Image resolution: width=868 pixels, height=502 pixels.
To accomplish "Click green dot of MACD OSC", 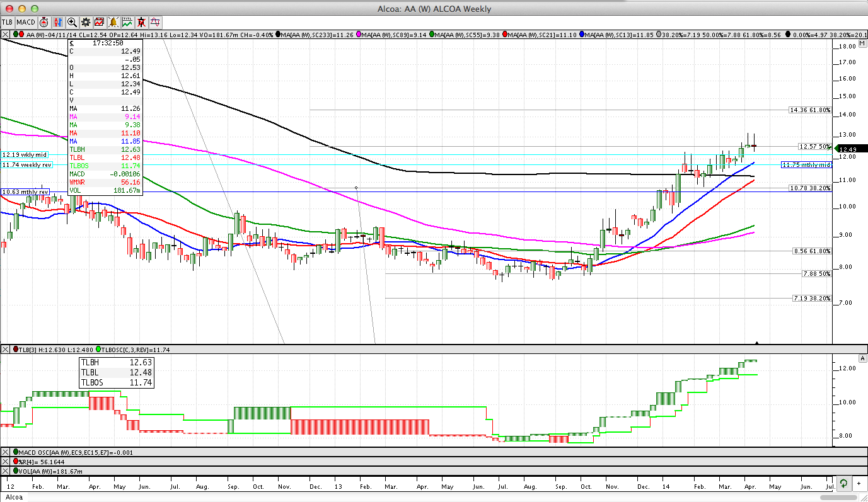I will (x=16, y=452).
